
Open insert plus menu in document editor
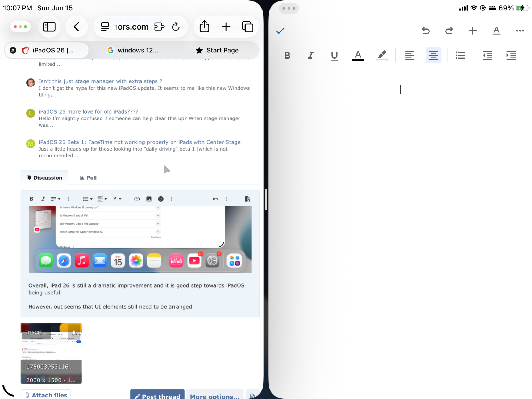pyautogui.click(x=473, y=31)
